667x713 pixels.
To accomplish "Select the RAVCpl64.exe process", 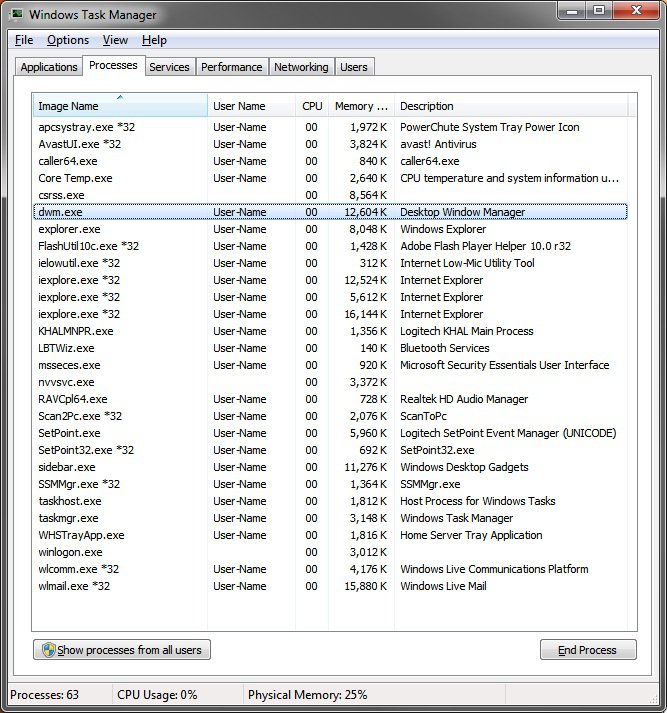I will tap(330, 399).
